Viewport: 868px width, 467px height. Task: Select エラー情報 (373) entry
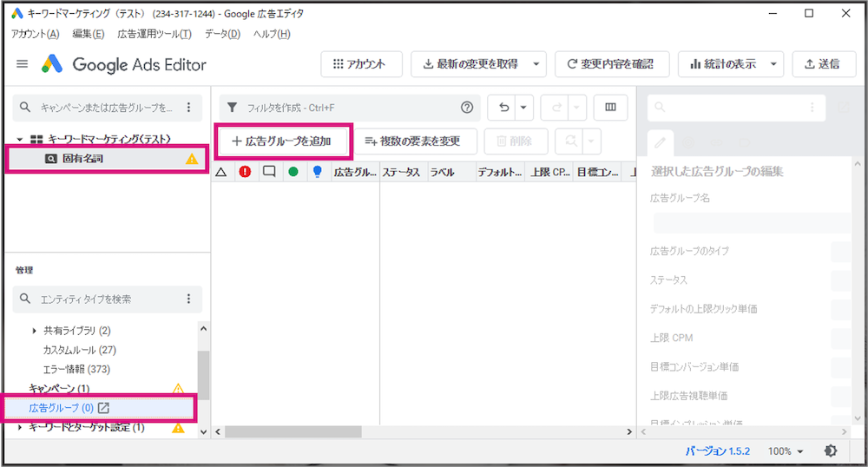click(76, 370)
